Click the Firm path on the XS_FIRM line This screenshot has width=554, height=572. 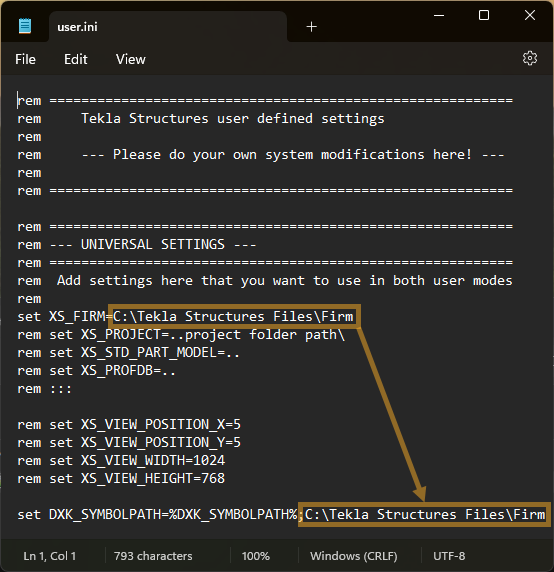(x=233, y=317)
